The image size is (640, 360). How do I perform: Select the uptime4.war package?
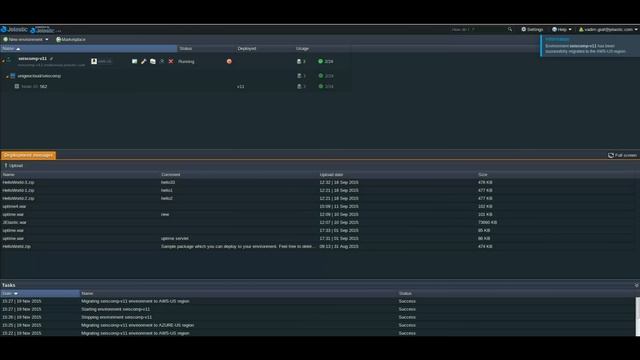tap(318, 207)
